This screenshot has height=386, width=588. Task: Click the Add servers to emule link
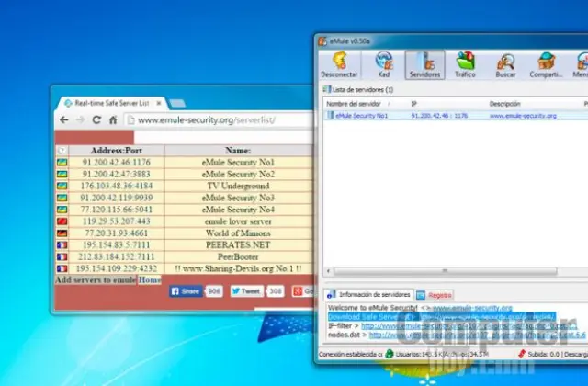(96, 279)
